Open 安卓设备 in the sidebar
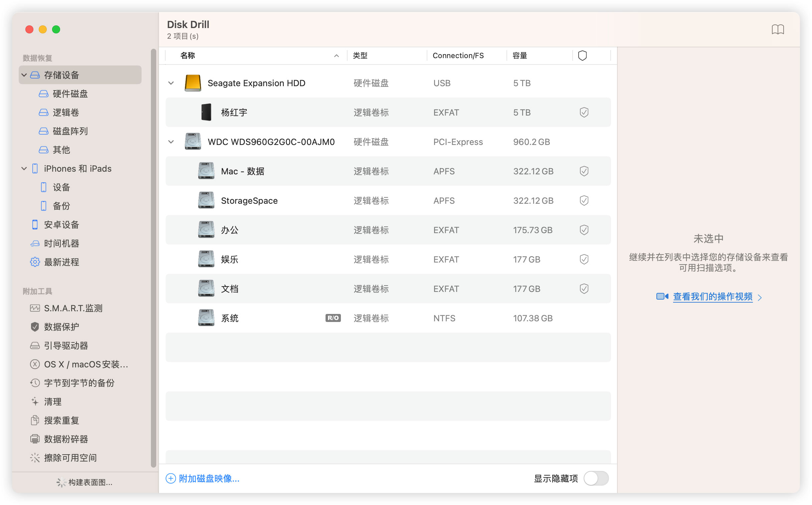The height and width of the screenshot is (505, 812). click(x=55, y=224)
